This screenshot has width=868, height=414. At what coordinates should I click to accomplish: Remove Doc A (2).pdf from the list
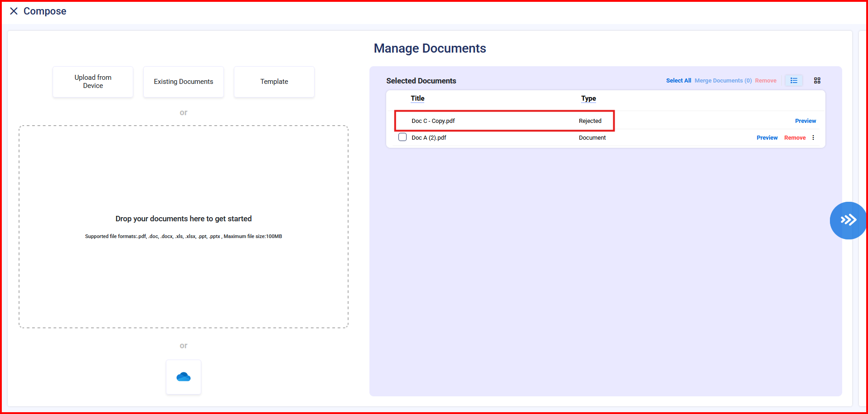tap(795, 138)
